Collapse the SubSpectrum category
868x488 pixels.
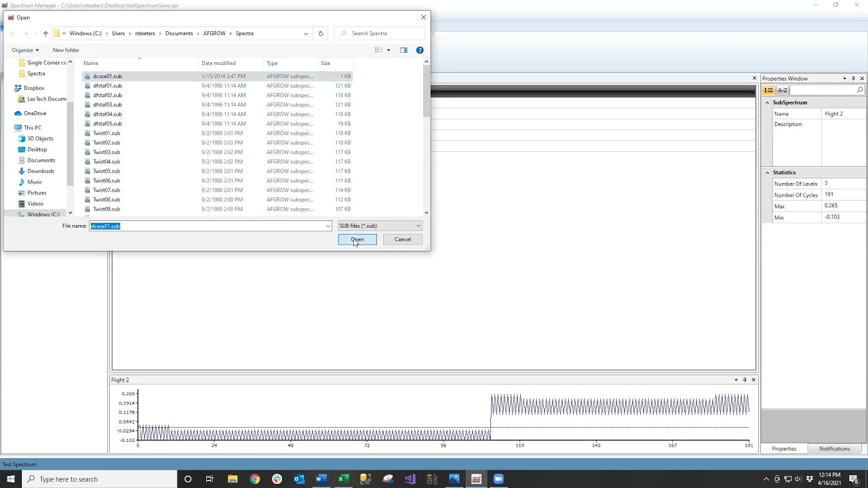pos(768,102)
